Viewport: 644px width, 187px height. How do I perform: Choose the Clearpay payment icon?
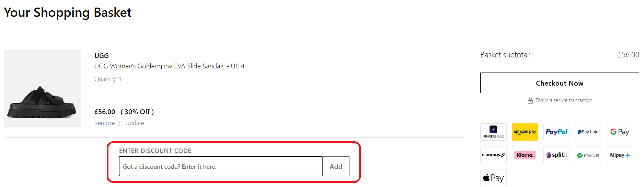coord(493,155)
